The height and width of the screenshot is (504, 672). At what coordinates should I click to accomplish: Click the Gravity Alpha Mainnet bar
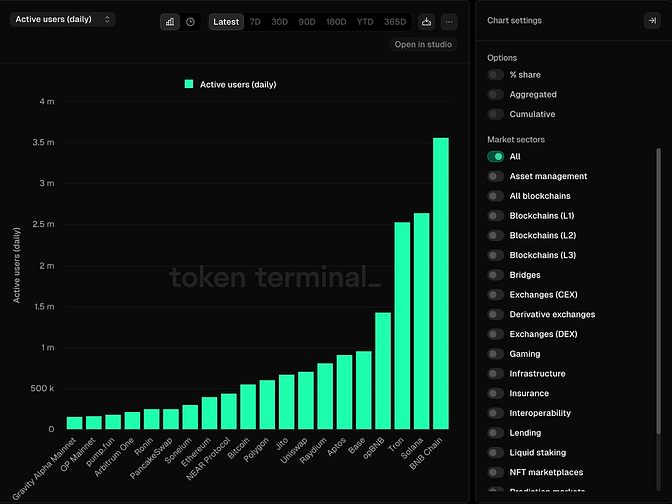(75, 423)
